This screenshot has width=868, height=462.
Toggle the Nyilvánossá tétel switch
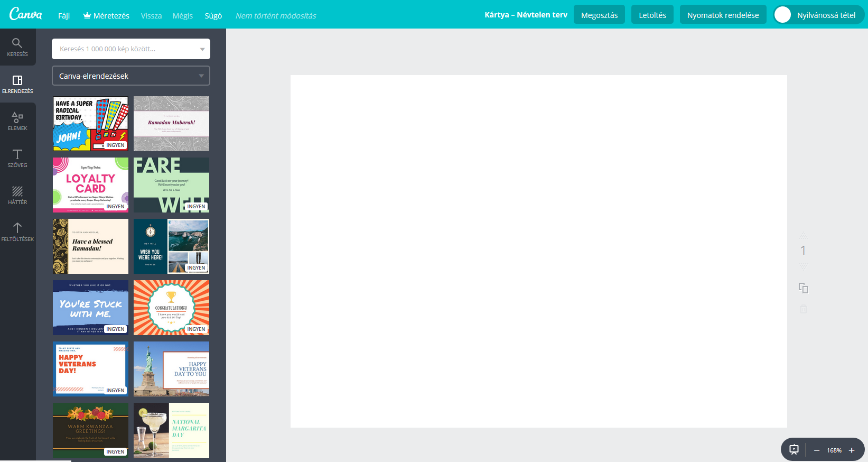point(782,15)
